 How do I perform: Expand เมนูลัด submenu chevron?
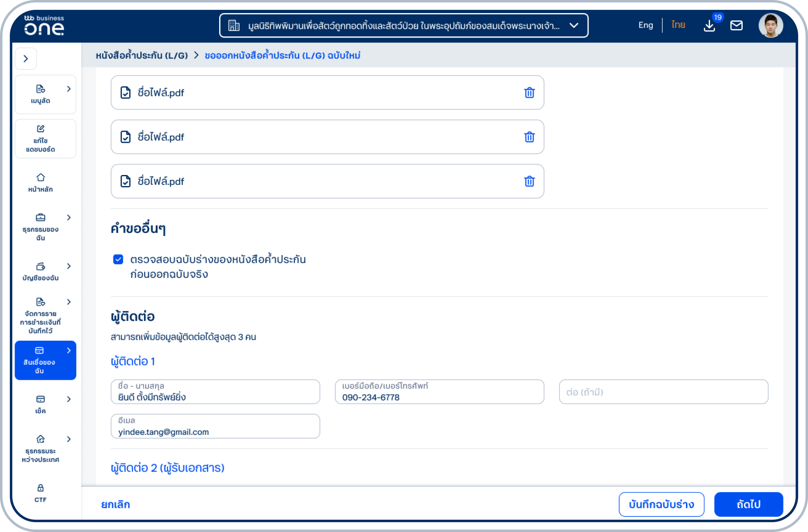69,89
